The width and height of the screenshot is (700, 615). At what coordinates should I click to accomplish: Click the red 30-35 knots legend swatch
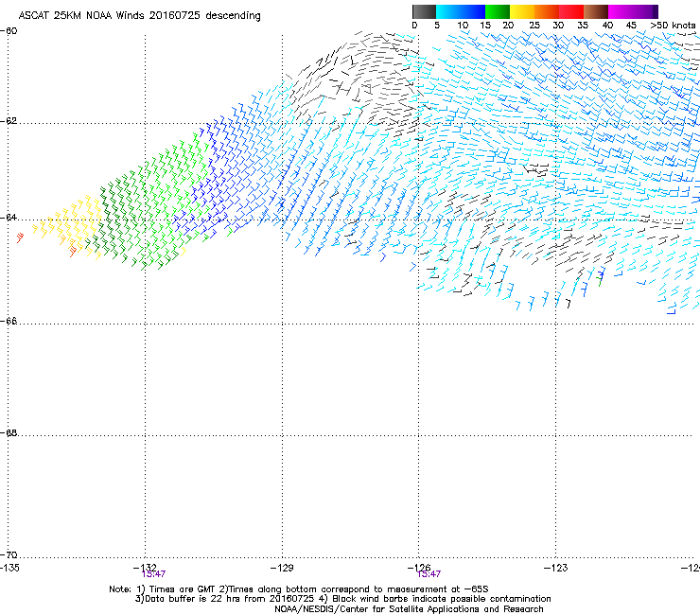click(571, 11)
